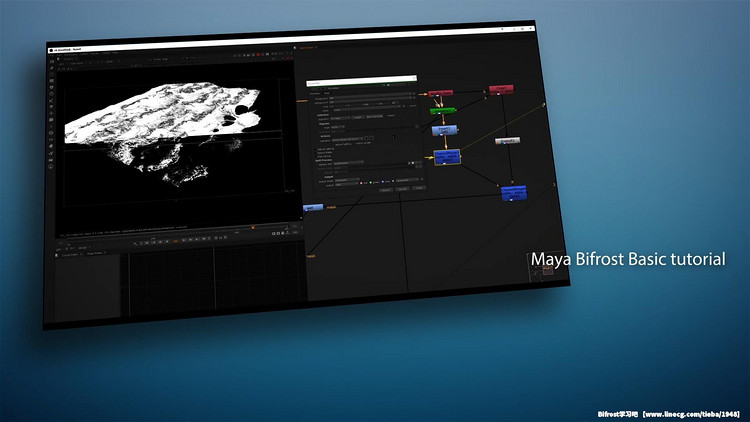This screenshot has height=422, width=750.
Task: Toggle the green channel checkbox in properties panel
Action: coord(371,182)
